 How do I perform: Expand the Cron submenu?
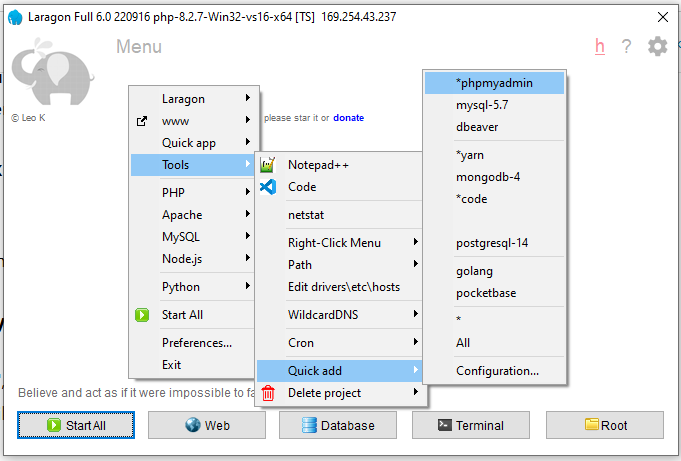[x=301, y=342]
